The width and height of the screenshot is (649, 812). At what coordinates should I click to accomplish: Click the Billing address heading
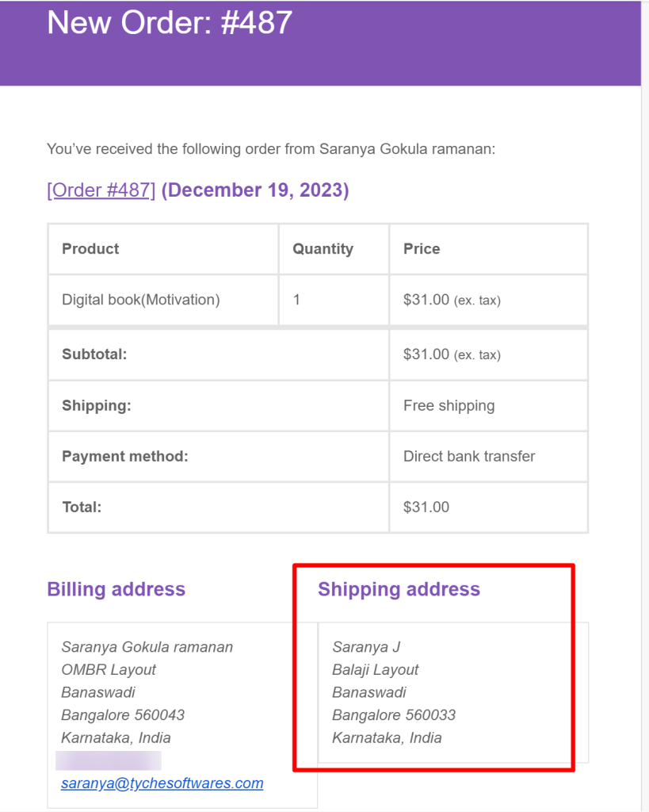[x=116, y=589]
